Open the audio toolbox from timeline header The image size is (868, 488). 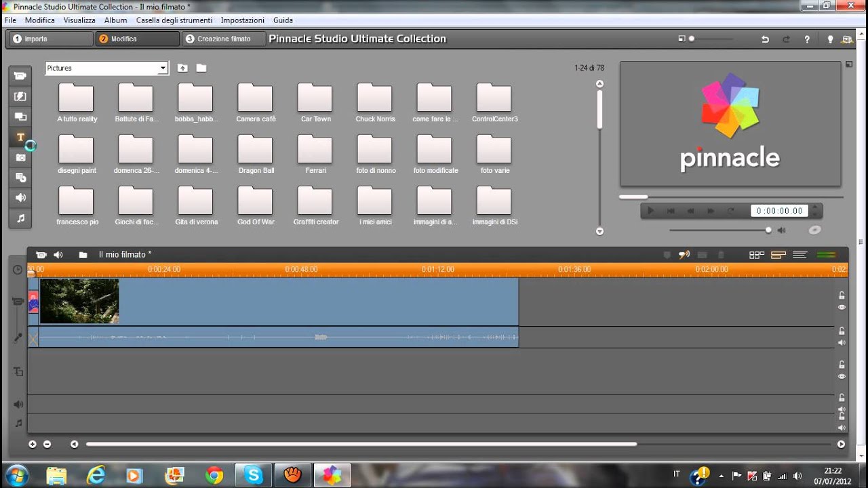(x=58, y=255)
